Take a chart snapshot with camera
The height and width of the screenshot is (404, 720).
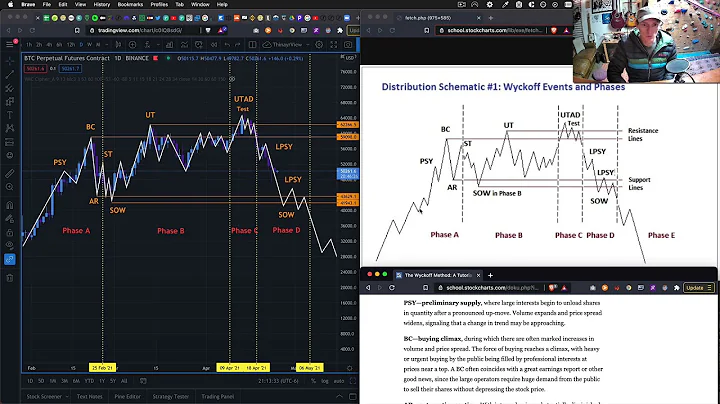[348, 45]
